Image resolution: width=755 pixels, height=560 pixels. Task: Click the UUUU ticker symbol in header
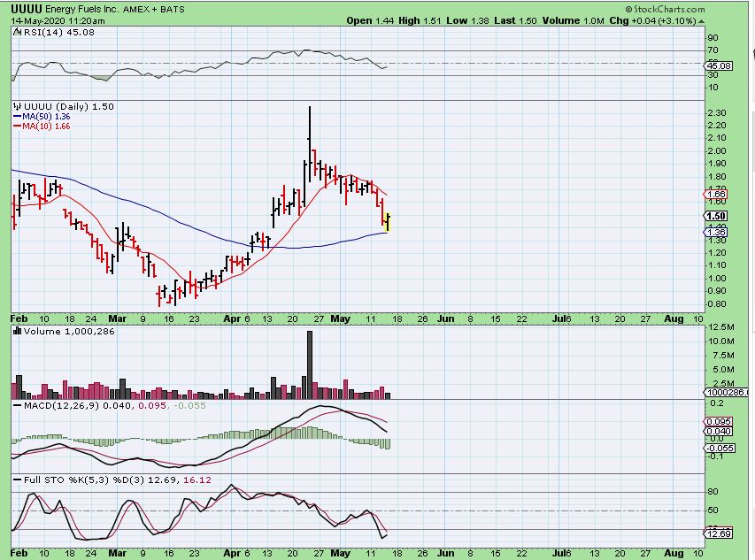28,8
